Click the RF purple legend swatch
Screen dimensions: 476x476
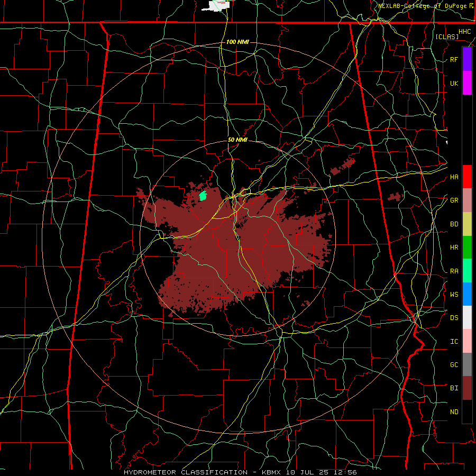click(x=467, y=59)
